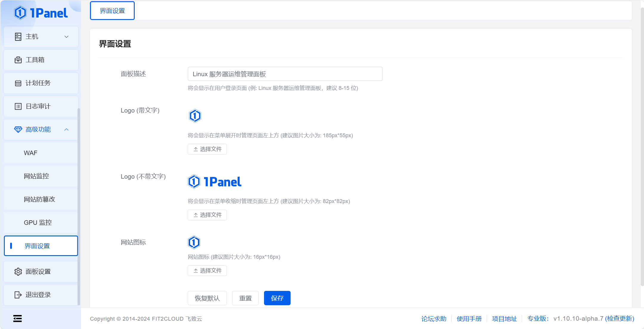This screenshot has height=329, width=644.
Task: Open 计划任务 in the sidebar
Action: [41, 83]
